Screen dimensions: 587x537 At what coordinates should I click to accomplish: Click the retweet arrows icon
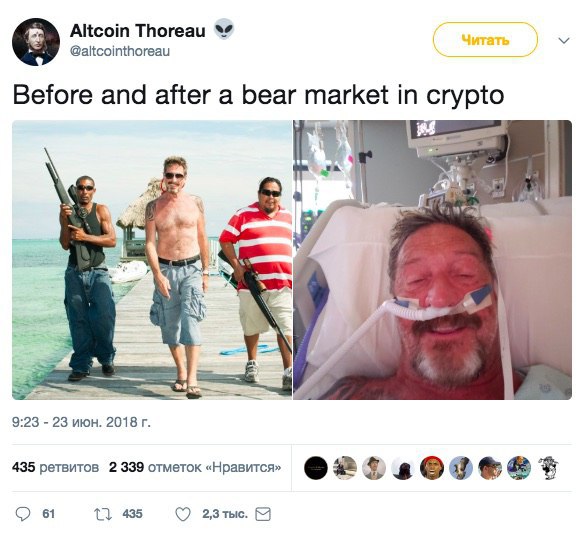point(103,514)
